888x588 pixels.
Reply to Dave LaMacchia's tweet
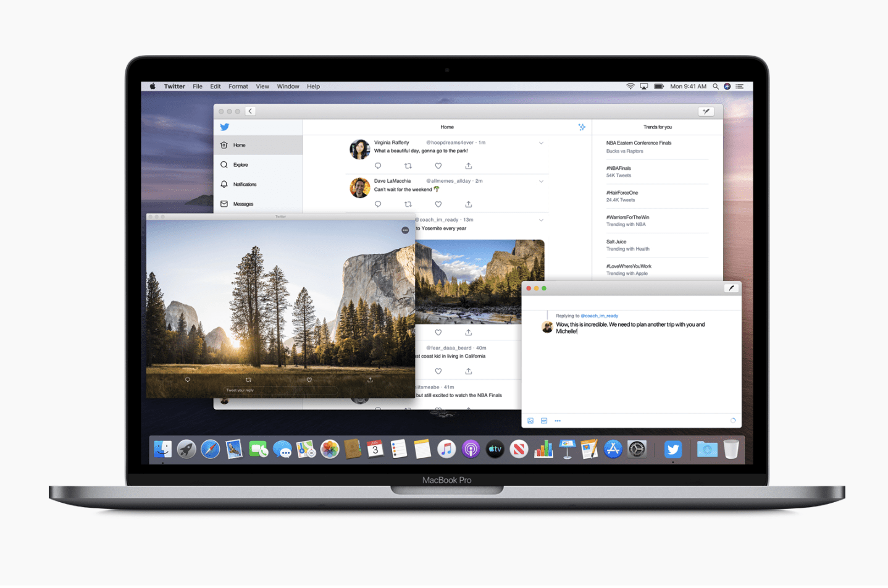pos(378,204)
